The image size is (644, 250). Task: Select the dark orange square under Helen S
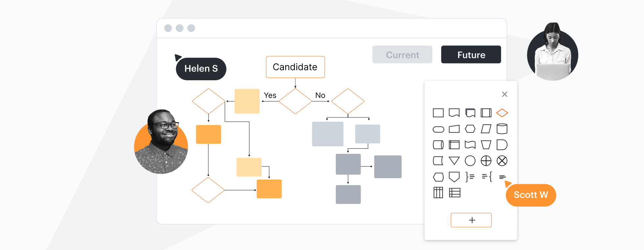pos(208,134)
